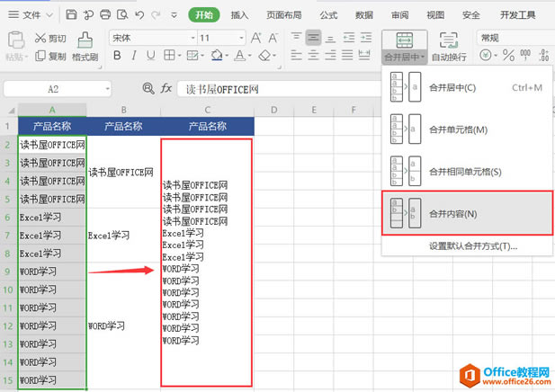Click the Save icon in quick toolbar
This screenshot has height=392, width=555.
click(x=71, y=15)
